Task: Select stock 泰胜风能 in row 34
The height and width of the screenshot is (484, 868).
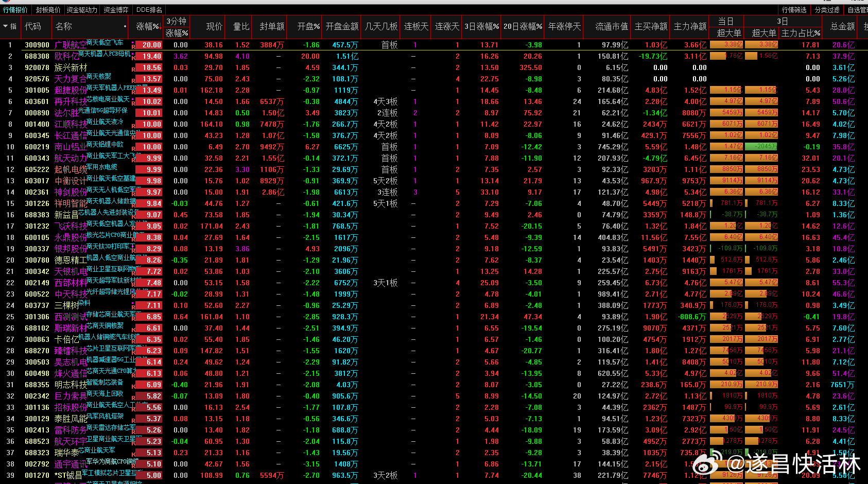Action: point(71,419)
